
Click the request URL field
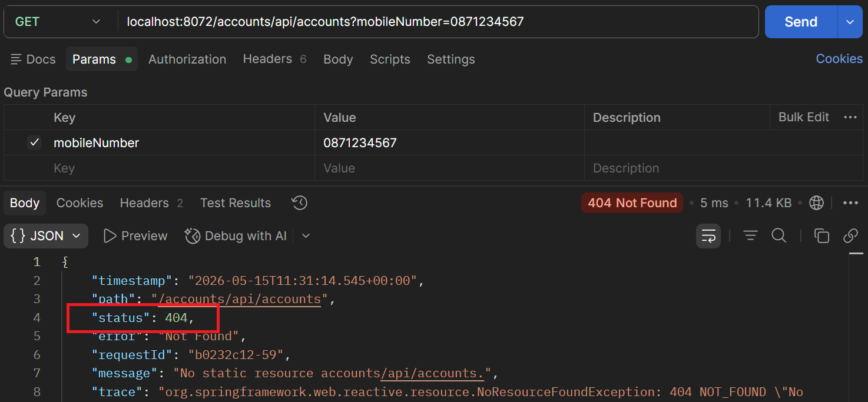[x=438, y=22]
